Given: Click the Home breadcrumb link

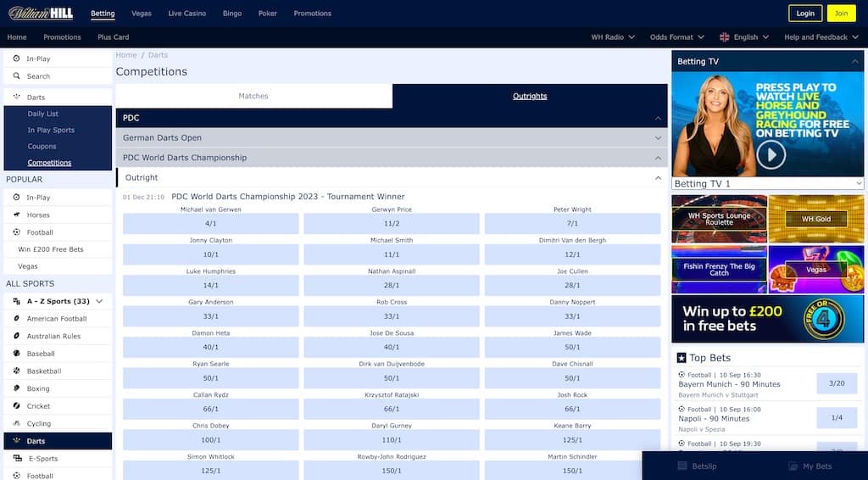Looking at the screenshot, I should (x=126, y=55).
